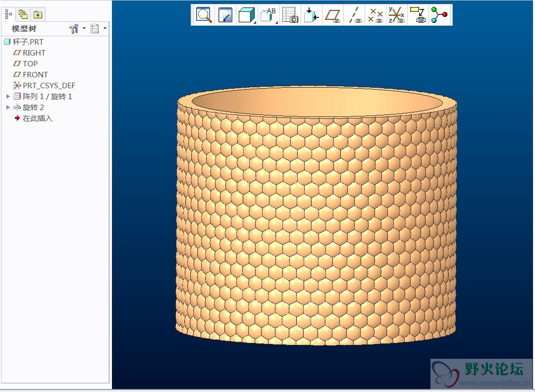
Task: Toggle datum point display
Action: point(375,15)
